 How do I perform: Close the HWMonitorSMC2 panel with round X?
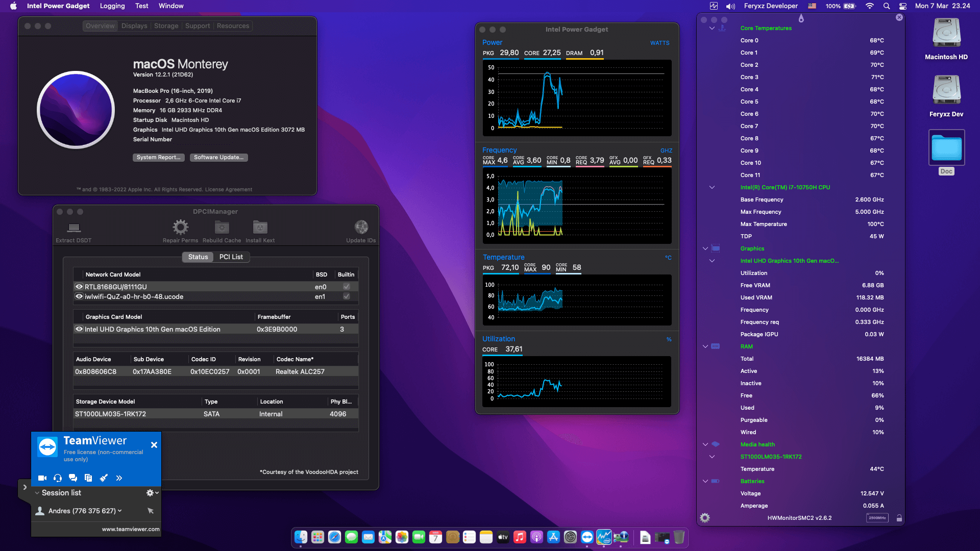tap(899, 17)
